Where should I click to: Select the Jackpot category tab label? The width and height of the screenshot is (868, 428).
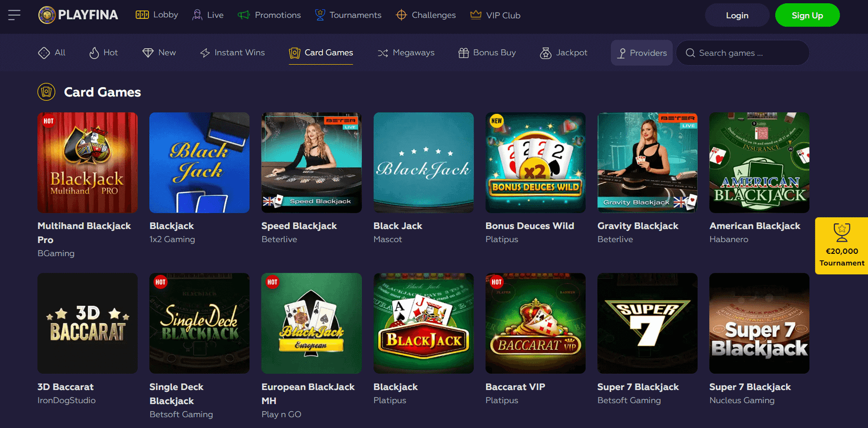572,53
